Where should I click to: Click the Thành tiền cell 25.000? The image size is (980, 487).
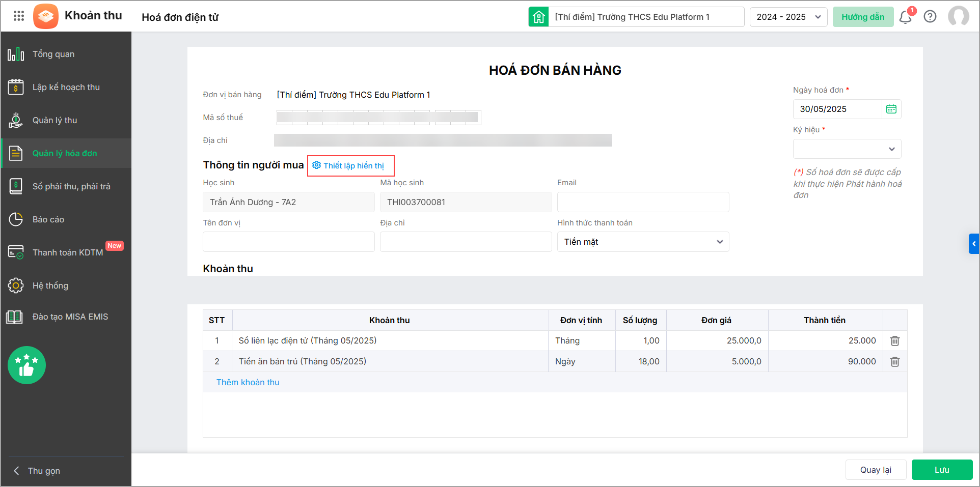point(826,341)
